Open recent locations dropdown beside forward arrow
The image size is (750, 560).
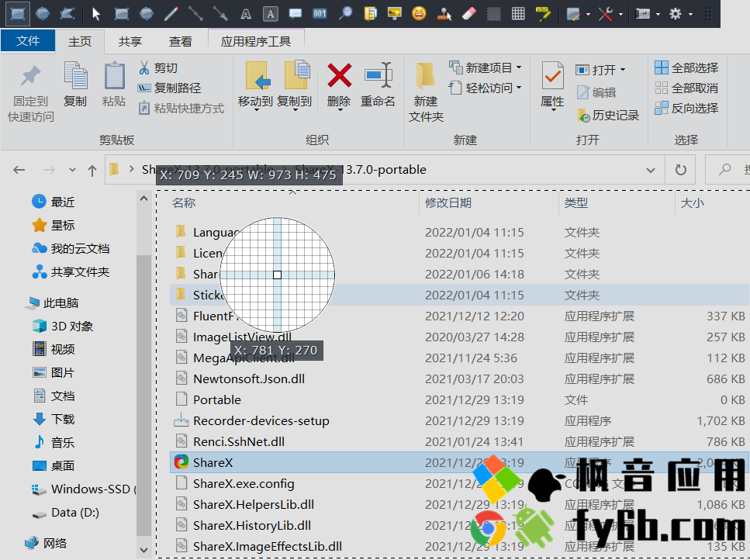(x=72, y=170)
